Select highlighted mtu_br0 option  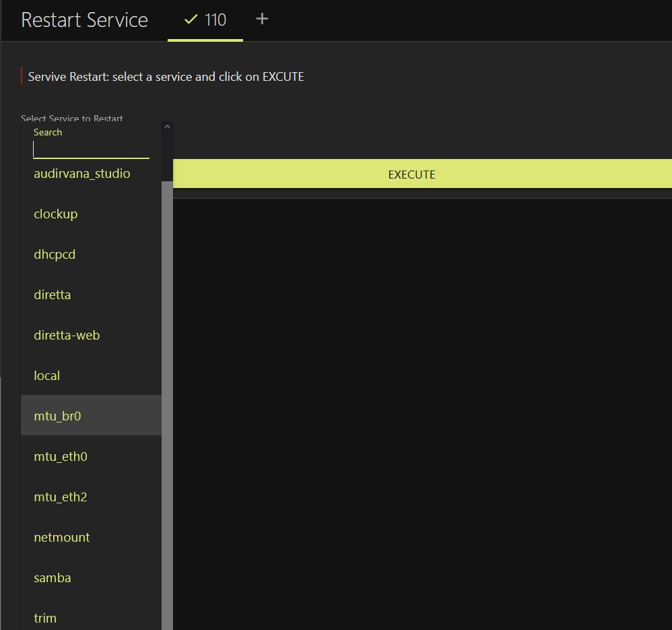pos(91,415)
